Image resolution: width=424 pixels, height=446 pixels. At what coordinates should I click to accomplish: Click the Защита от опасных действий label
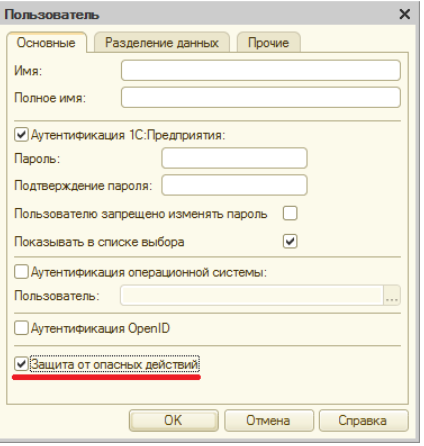115,364
